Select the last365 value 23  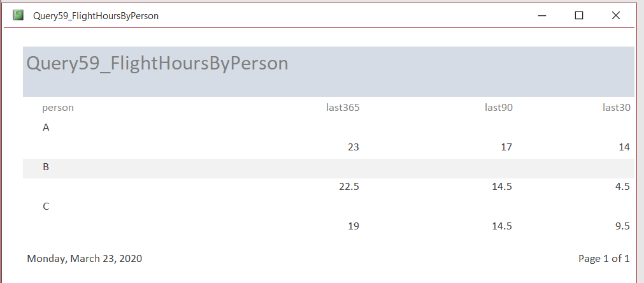tap(354, 147)
